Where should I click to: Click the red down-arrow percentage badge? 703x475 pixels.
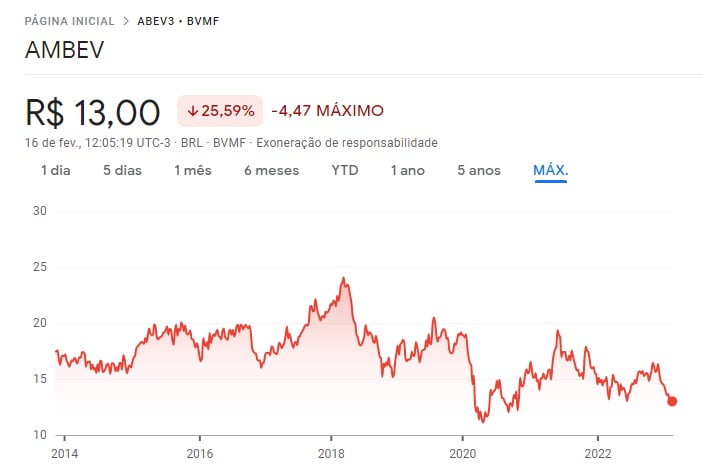tap(220, 110)
